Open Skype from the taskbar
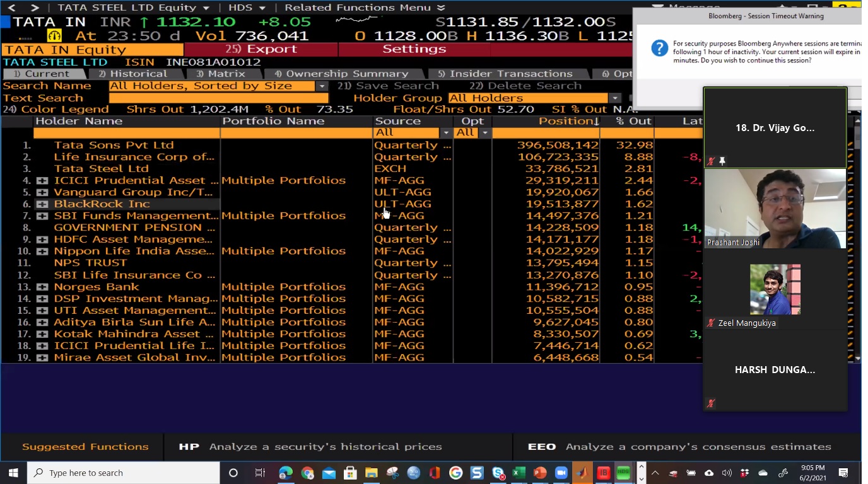This screenshot has width=868, height=484. tap(498, 473)
